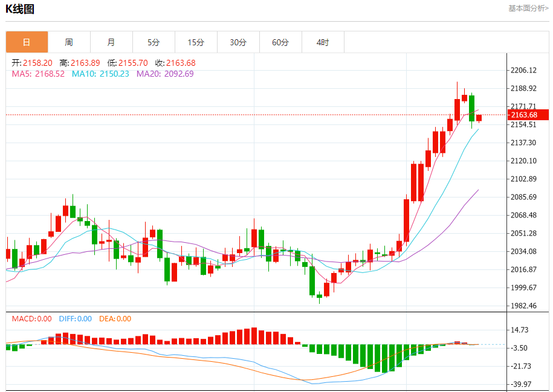Click the 2034.08 price axis label
The width and height of the screenshot is (553, 392).
point(524,251)
